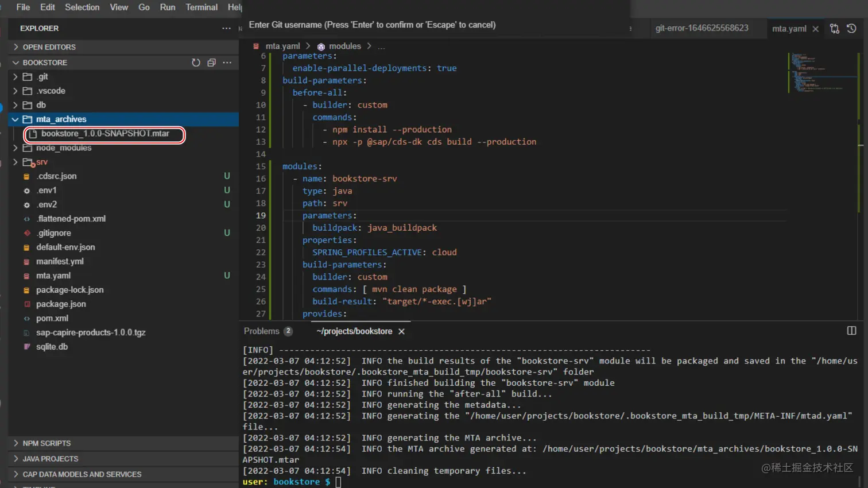Click 'enable-parallel-deployments: true' line
Screen dimensions: 868x488
click(374, 68)
